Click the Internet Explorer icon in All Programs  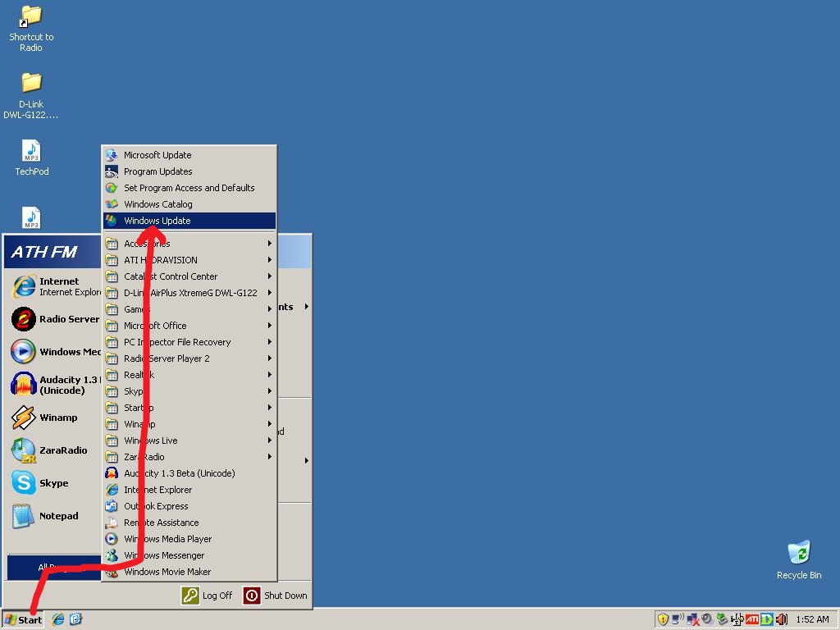112,490
